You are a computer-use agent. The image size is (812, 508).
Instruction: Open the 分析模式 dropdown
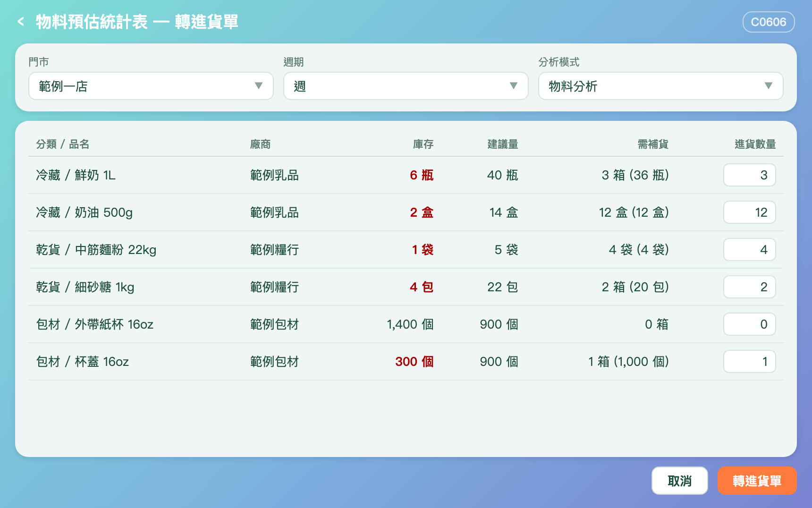[x=661, y=86]
